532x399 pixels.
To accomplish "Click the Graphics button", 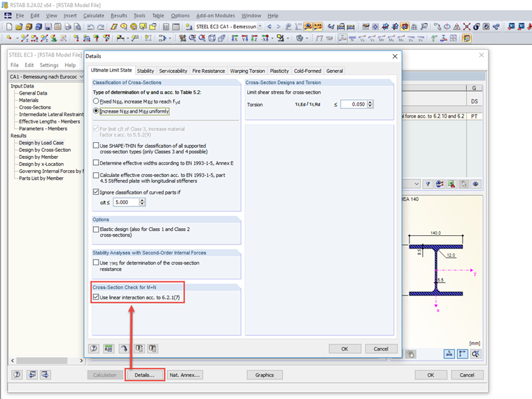I will 265,375.
